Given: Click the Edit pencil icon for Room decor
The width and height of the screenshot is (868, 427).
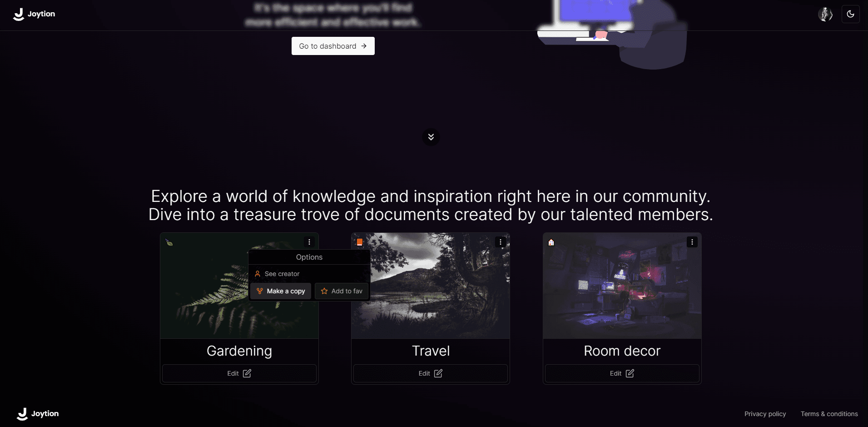Looking at the screenshot, I should pyautogui.click(x=630, y=373).
